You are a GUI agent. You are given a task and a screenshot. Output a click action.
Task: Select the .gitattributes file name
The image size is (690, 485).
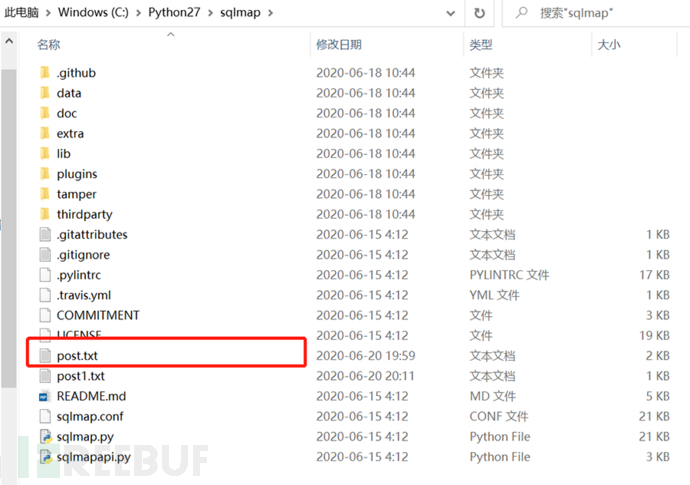click(x=92, y=235)
